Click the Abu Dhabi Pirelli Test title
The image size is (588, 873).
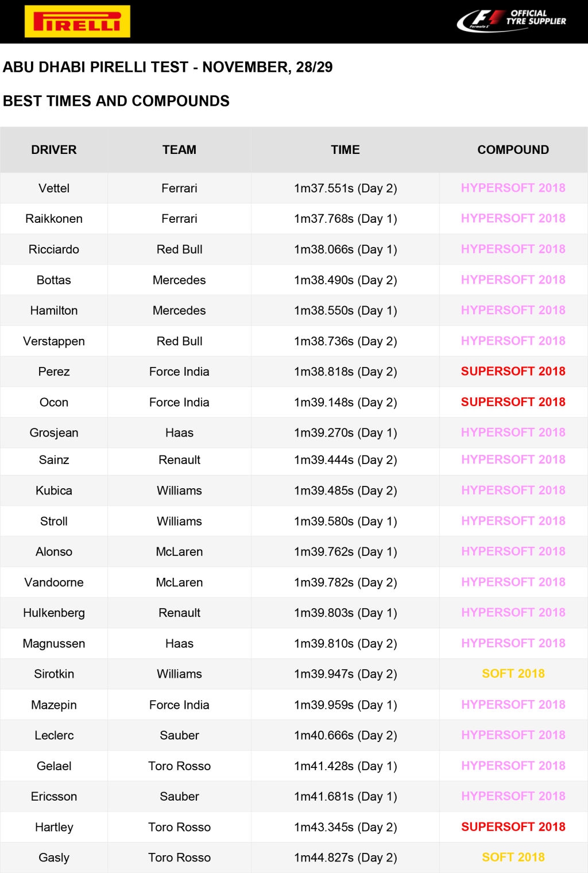point(168,67)
